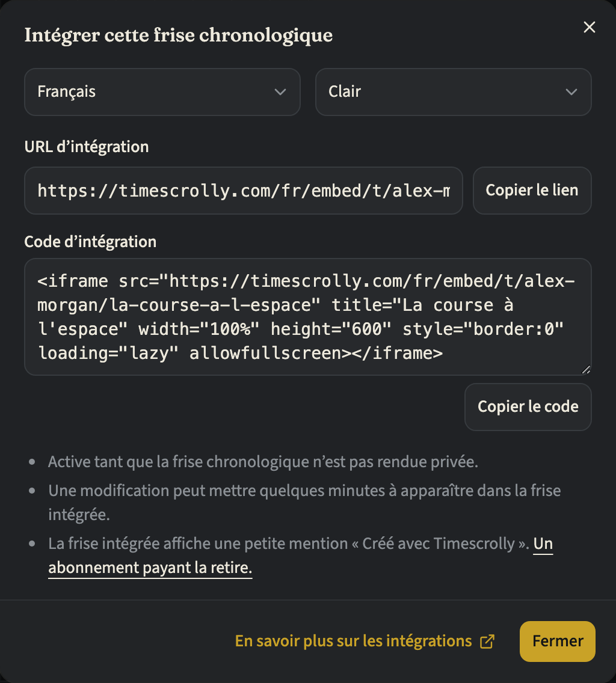Open En savoir plus sur les intégrations link

click(x=365, y=641)
